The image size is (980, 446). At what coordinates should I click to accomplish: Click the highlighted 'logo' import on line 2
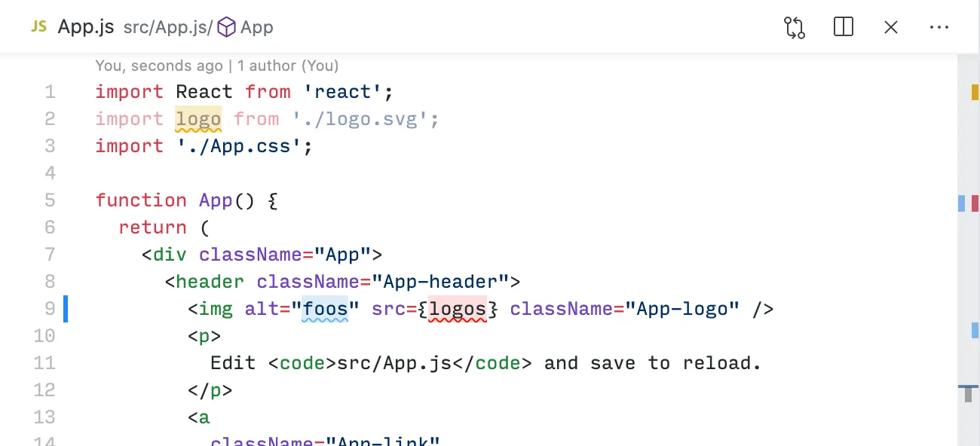pos(198,119)
